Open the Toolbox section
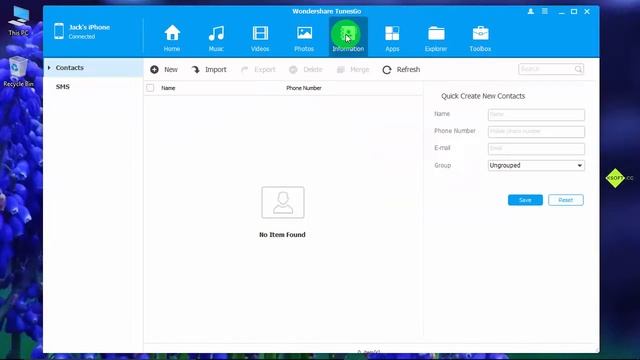The height and width of the screenshot is (360, 640). (480, 38)
